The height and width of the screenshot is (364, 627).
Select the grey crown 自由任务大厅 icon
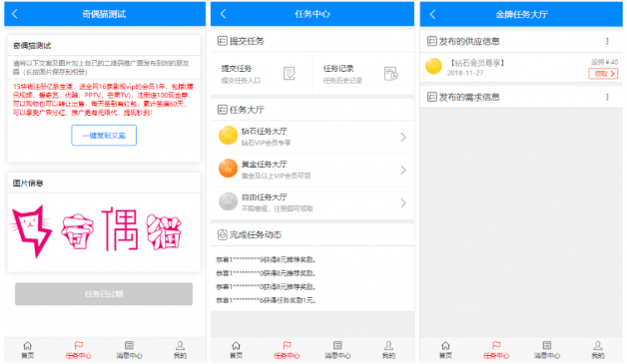click(228, 201)
